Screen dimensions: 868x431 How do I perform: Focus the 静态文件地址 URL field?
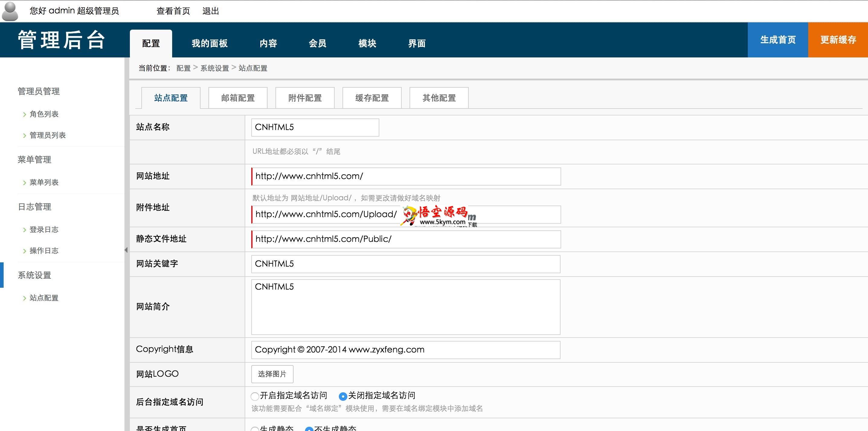406,239
